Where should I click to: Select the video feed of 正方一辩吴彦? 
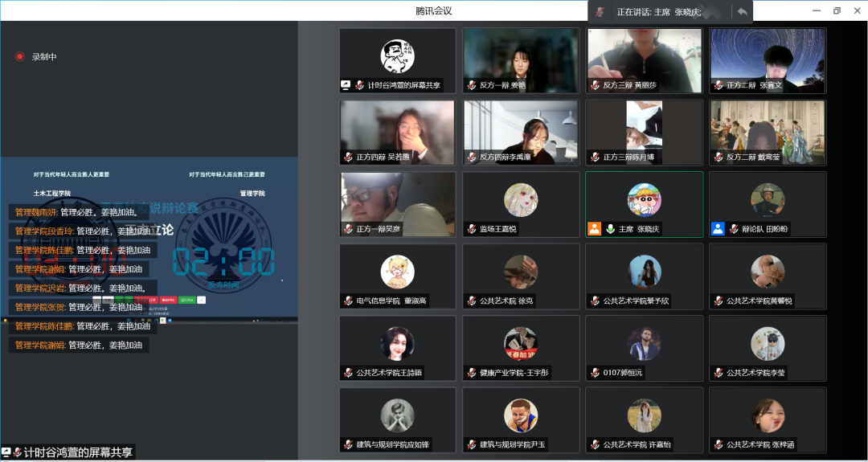398,204
